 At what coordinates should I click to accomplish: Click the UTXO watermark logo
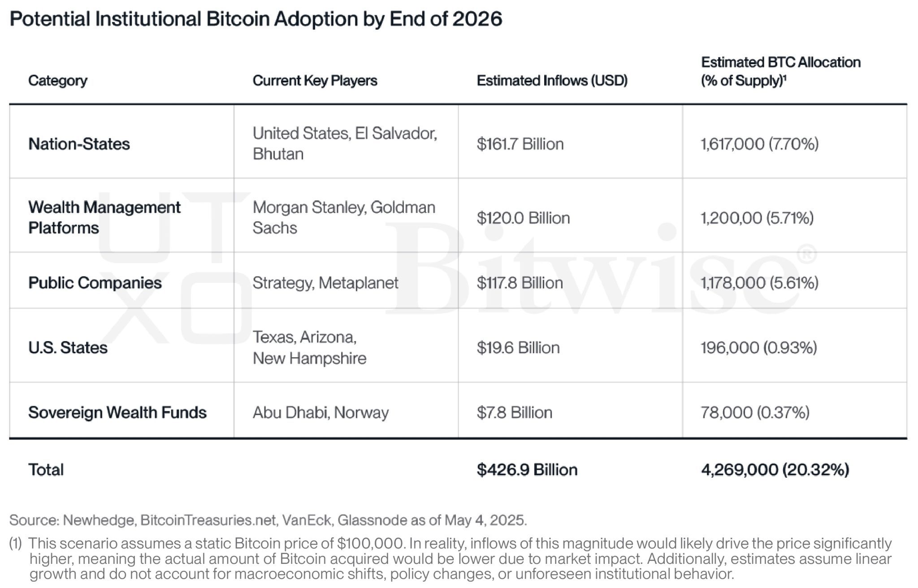175,268
